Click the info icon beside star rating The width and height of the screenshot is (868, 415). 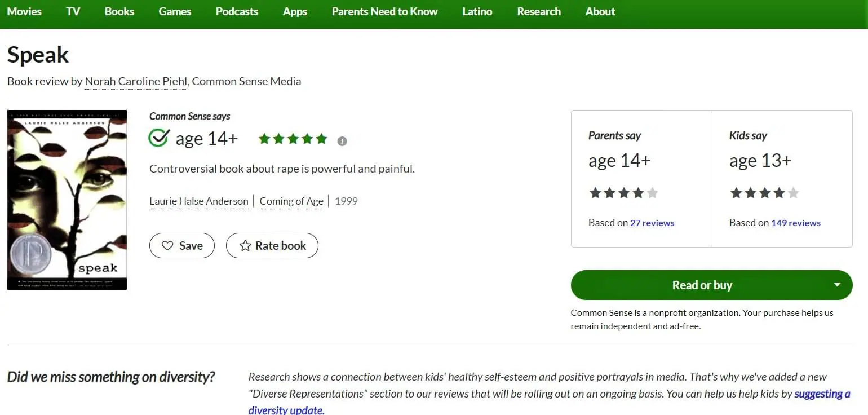[342, 141]
